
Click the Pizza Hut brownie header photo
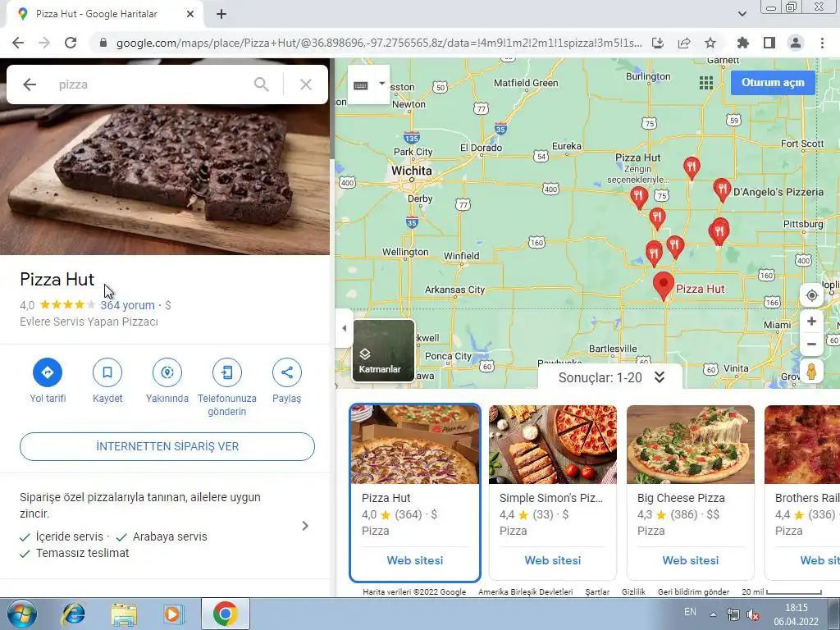click(165, 180)
